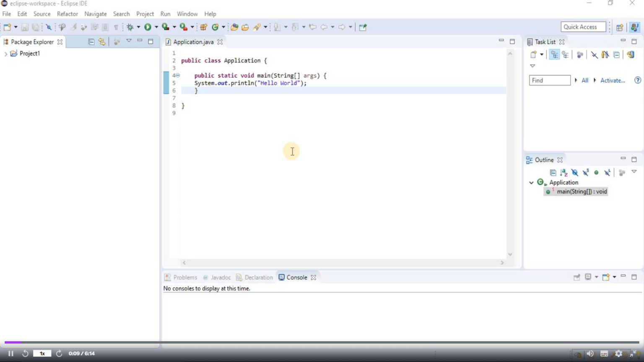Click New Task icon in Task List
The image size is (644, 362).
533,55
